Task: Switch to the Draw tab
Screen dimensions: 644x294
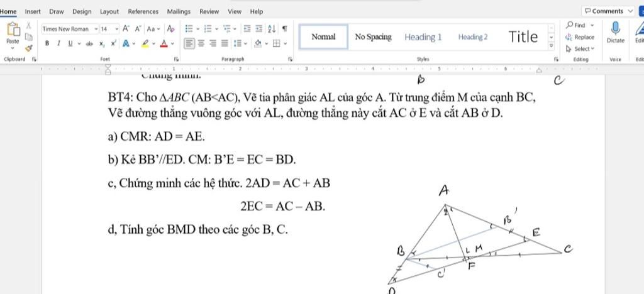Action: [56, 11]
